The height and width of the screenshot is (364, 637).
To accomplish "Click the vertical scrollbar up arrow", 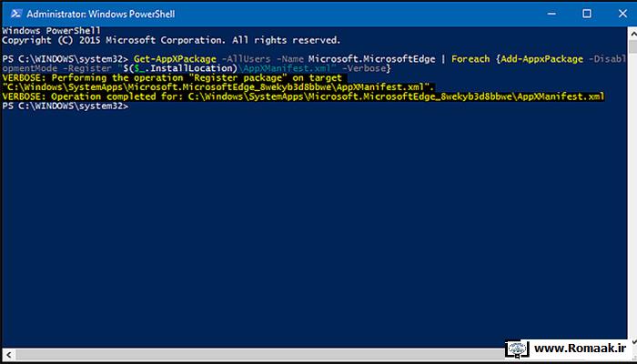I will click(x=632, y=34).
